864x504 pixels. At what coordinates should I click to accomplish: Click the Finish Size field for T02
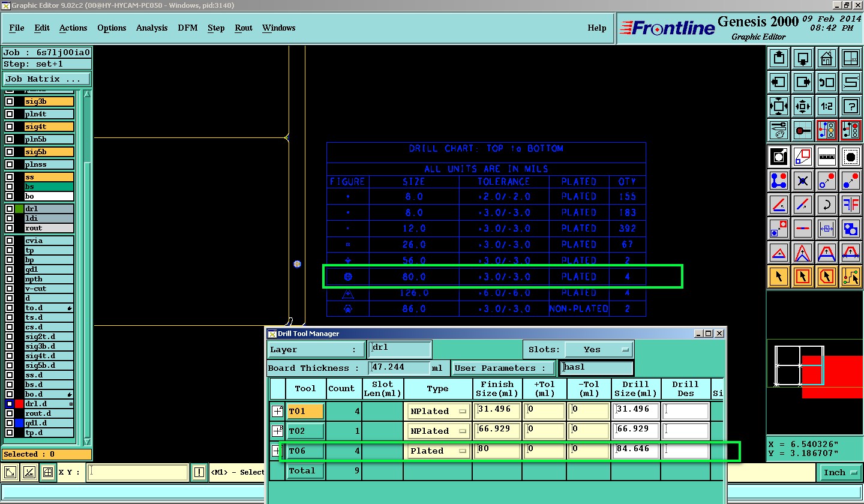tap(497, 431)
